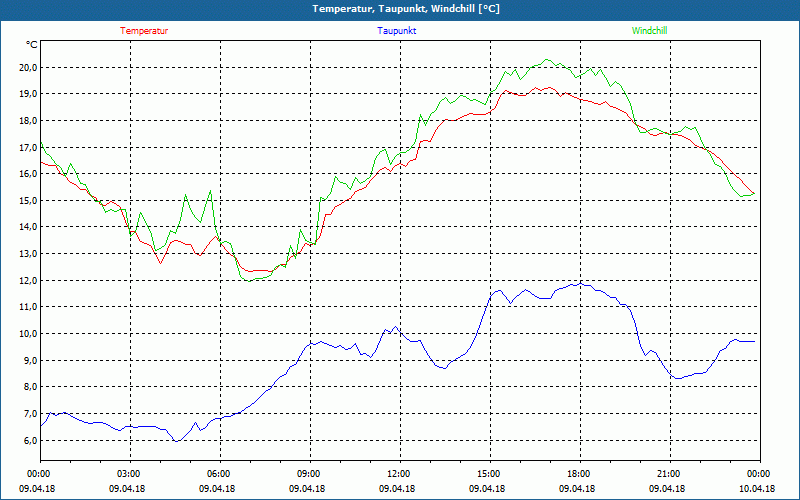Click the "18,0" y-axis value
This screenshot has width=800, height=500.
click(28, 121)
